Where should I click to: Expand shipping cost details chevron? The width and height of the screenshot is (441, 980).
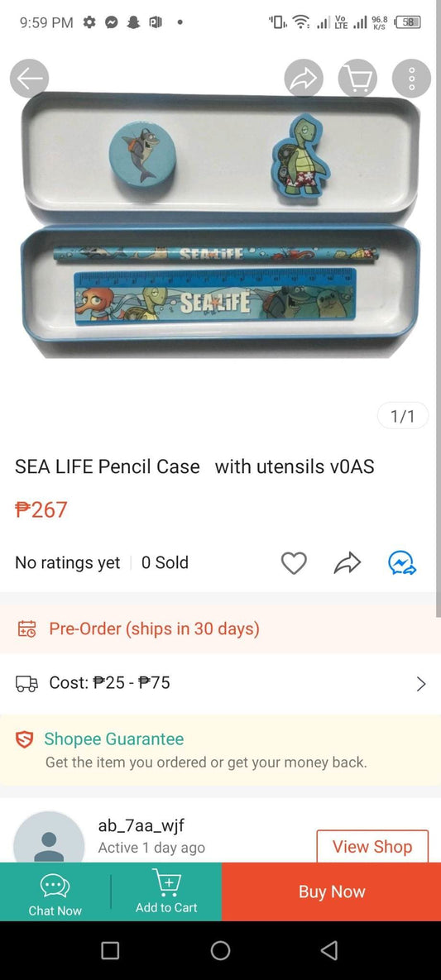[421, 684]
